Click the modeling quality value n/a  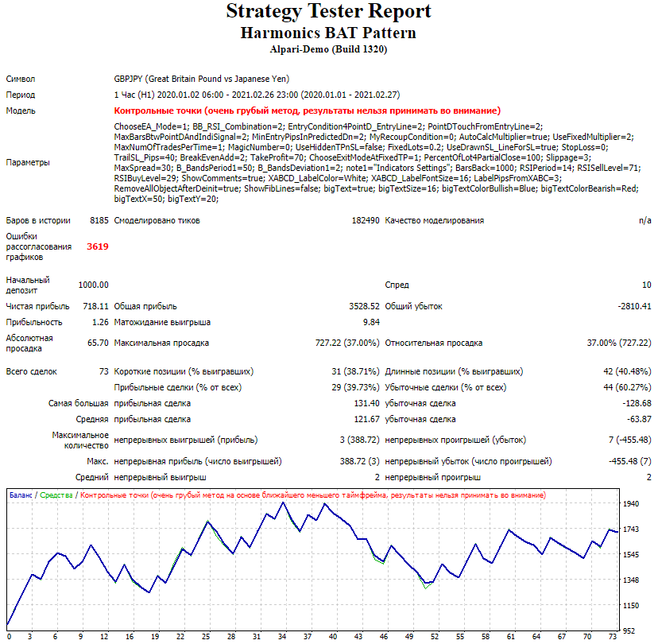pos(644,221)
